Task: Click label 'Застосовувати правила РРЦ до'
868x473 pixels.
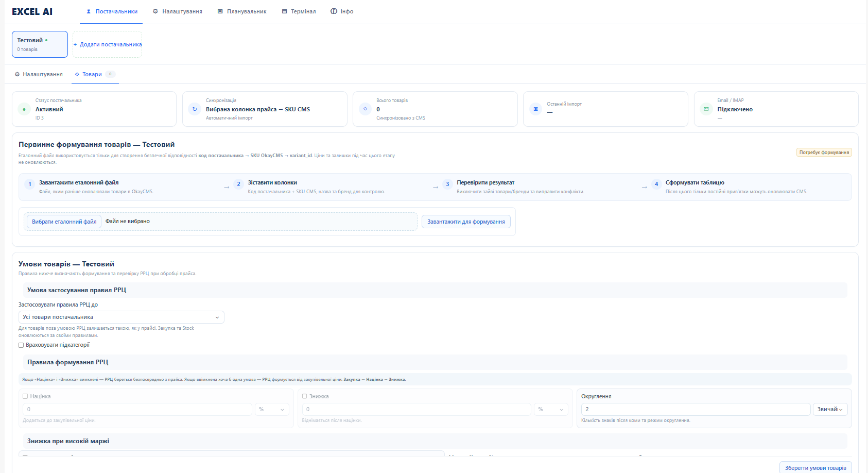Action: tap(58, 305)
